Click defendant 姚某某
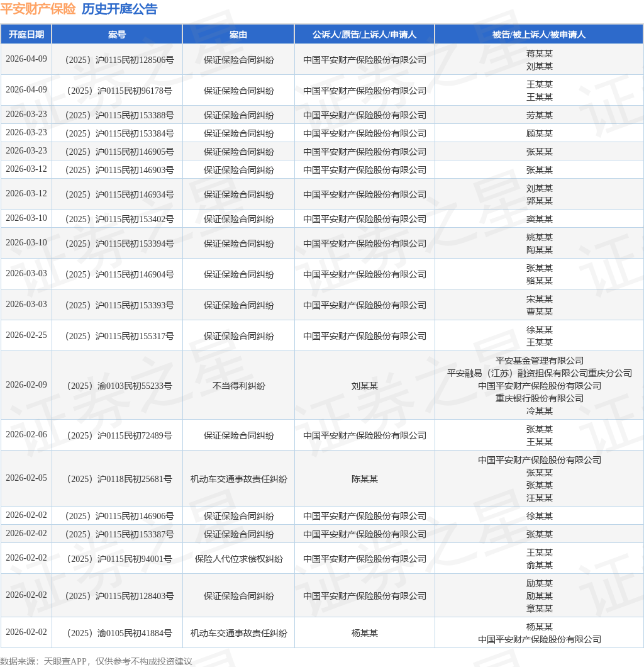The image size is (644, 667). 540,237
